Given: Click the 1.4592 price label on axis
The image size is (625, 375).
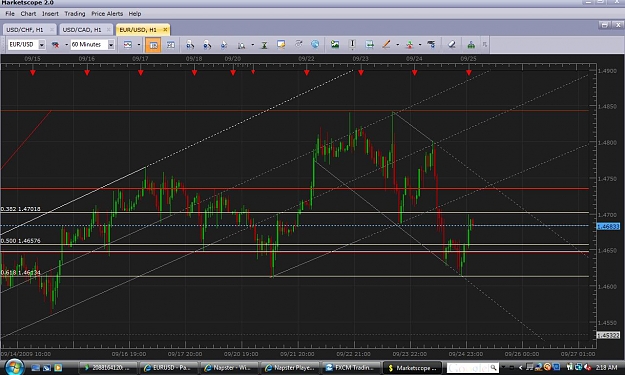Looking at the screenshot, I should [608, 336].
